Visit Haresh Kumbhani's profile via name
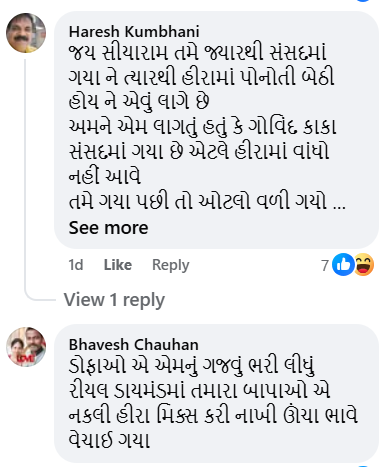The height and width of the screenshot is (467, 387). pyautogui.click(x=134, y=32)
